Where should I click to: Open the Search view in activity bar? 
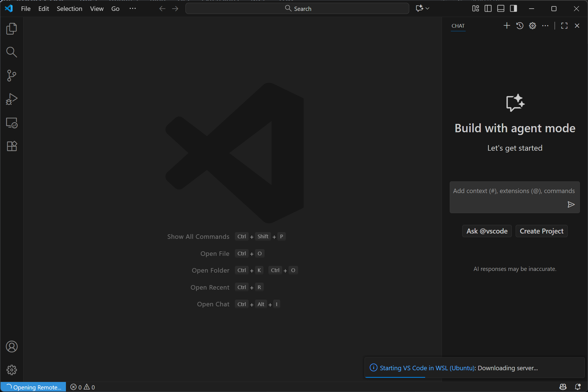click(x=11, y=52)
